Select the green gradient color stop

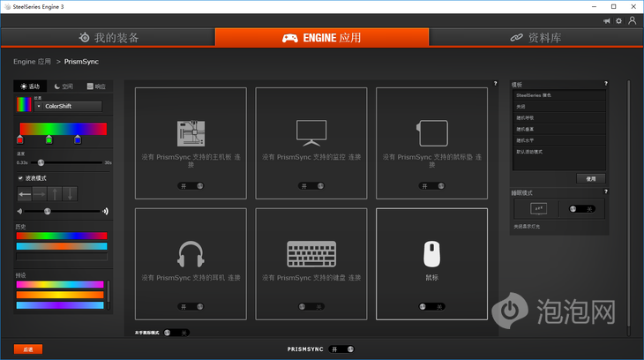click(x=49, y=139)
